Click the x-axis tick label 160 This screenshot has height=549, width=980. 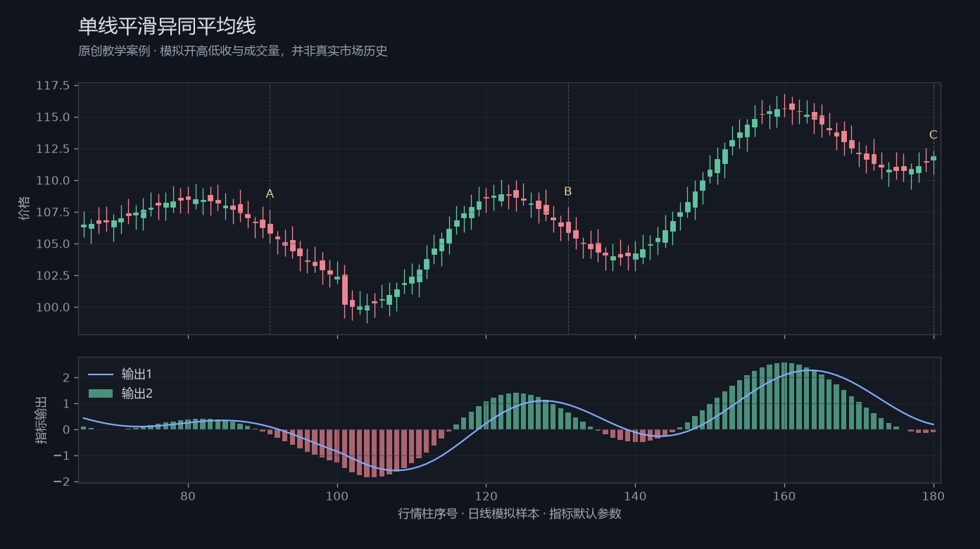click(x=784, y=495)
